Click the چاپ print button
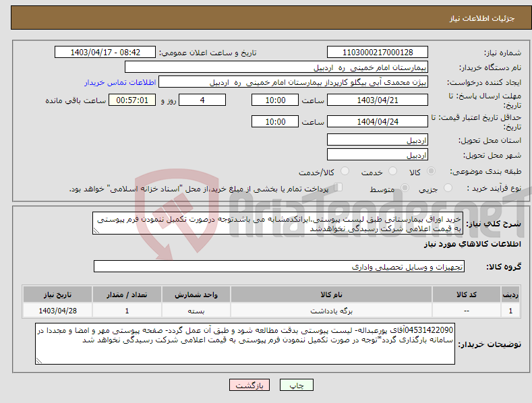This screenshot has height=403, width=532. 296,385
